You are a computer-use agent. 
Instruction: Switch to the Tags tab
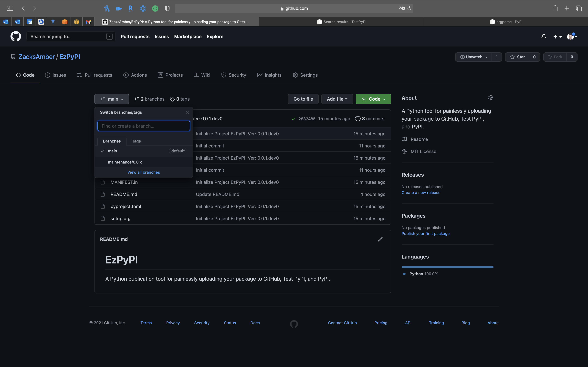136,141
